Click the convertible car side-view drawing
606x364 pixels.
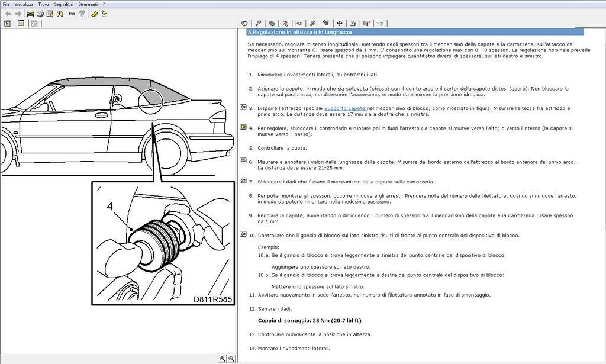pyautogui.click(x=118, y=126)
